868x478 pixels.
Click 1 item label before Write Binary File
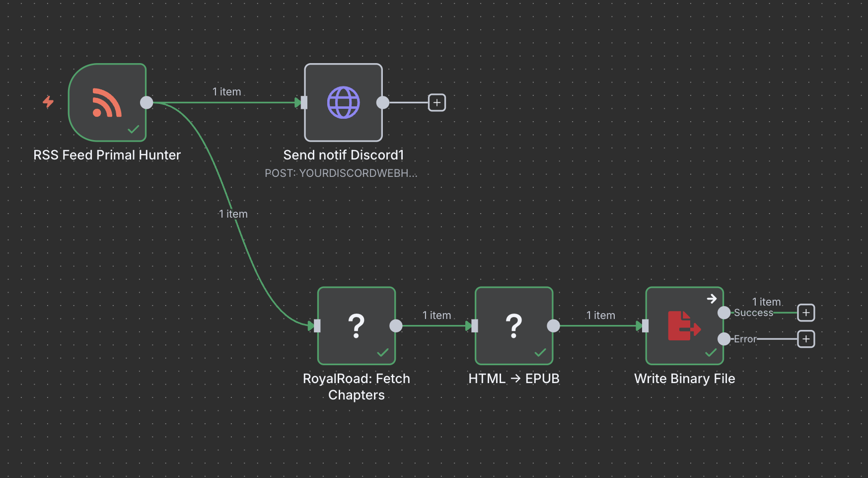click(x=601, y=316)
